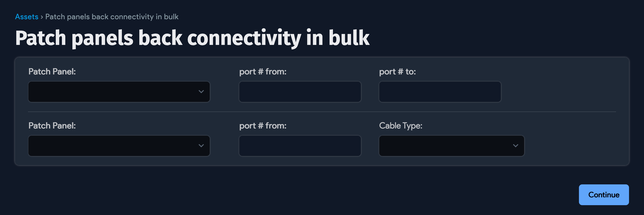Click the breadcrumb separator icon after Assets

(x=42, y=17)
